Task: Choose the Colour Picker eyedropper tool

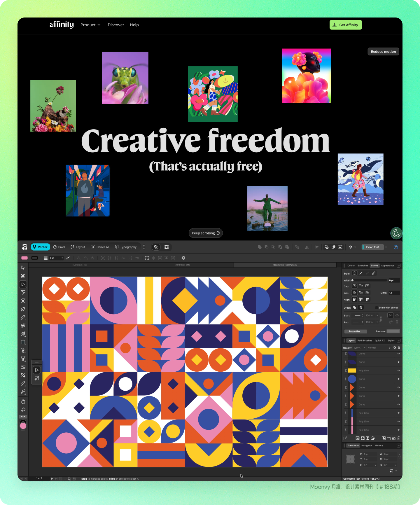Action: [23, 392]
